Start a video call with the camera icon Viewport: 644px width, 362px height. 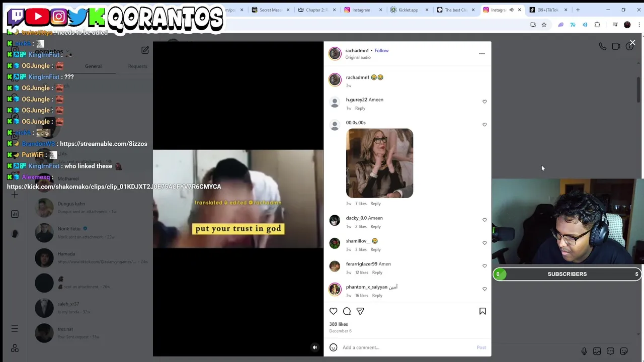(616, 46)
